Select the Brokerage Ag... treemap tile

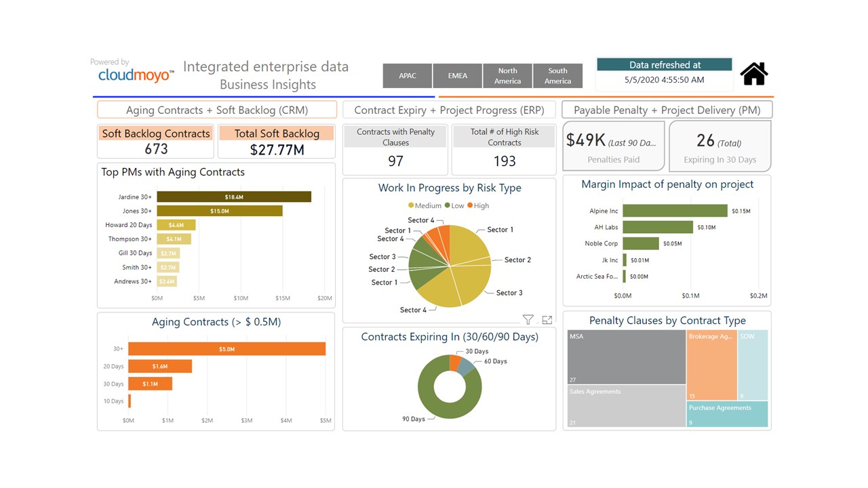tap(712, 365)
